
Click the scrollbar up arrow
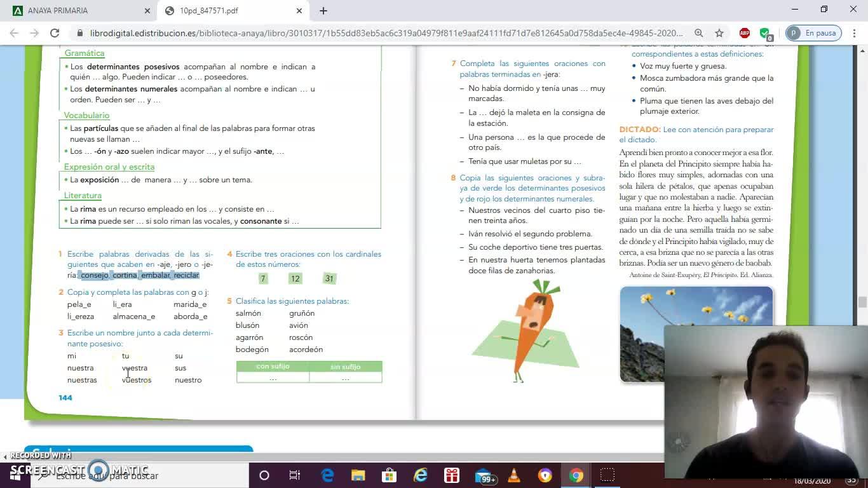[x=862, y=51]
